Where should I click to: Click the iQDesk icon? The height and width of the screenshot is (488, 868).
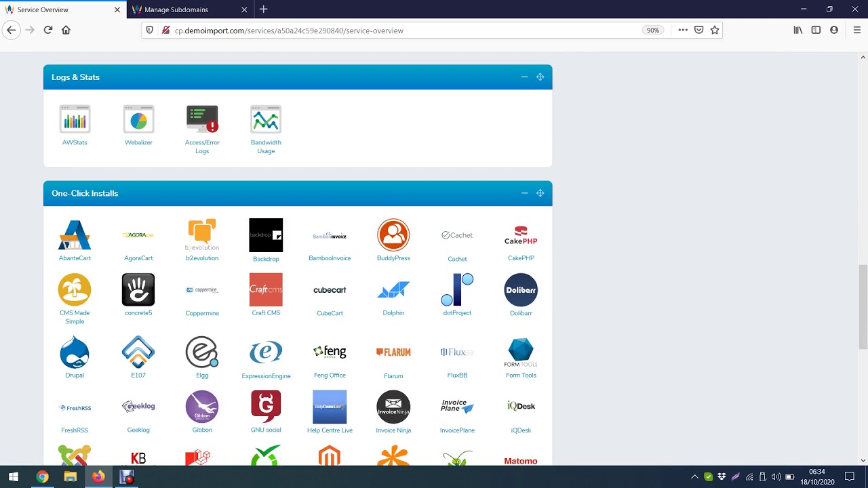(521, 407)
